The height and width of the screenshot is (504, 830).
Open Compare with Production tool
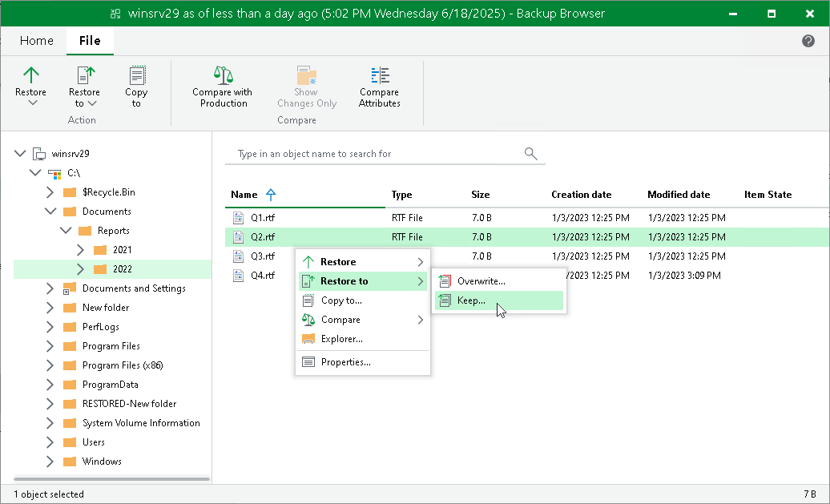[223, 87]
